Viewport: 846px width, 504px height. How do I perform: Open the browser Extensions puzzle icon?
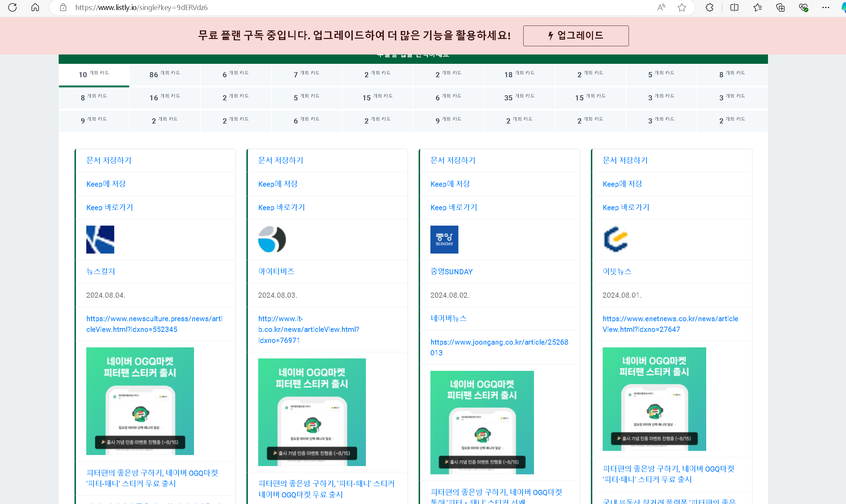[709, 7]
